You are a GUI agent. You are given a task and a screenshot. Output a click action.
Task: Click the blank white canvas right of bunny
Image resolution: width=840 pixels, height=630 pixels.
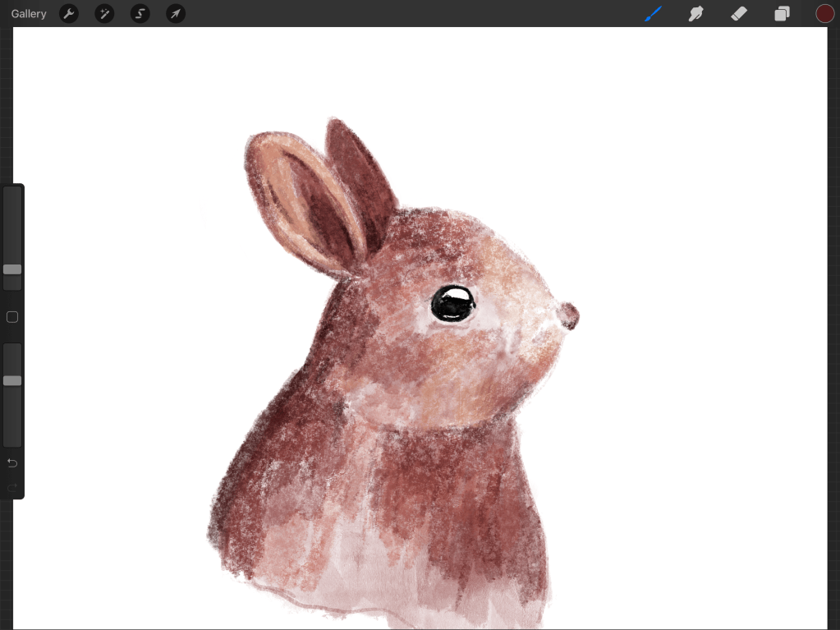698,329
